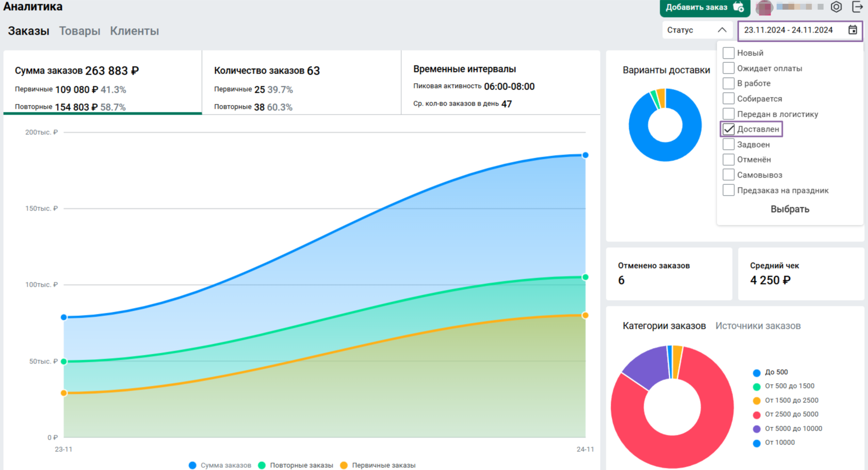The height and width of the screenshot is (470, 868).
Task: Check the 'Новый' status checkbox
Action: pyautogui.click(x=728, y=53)
